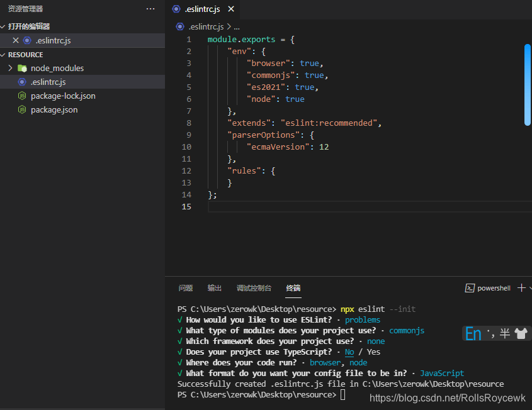This screenshot has width=532, height=410.
Task: Click the ESLint icon on editor tab
Action: tap(176, 9)
